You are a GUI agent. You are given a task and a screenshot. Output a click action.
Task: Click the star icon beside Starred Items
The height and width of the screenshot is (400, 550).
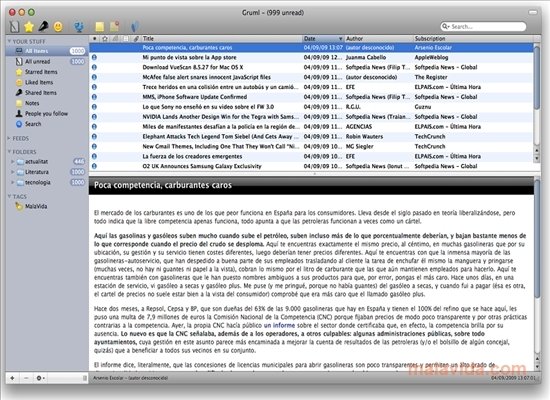[x=19, y=72]
